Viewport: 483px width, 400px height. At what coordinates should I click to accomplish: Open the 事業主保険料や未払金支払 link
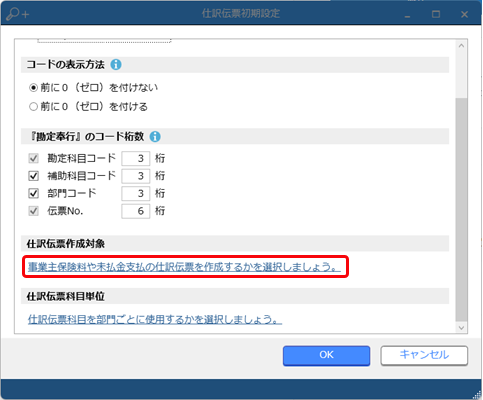tap(184, 267)
